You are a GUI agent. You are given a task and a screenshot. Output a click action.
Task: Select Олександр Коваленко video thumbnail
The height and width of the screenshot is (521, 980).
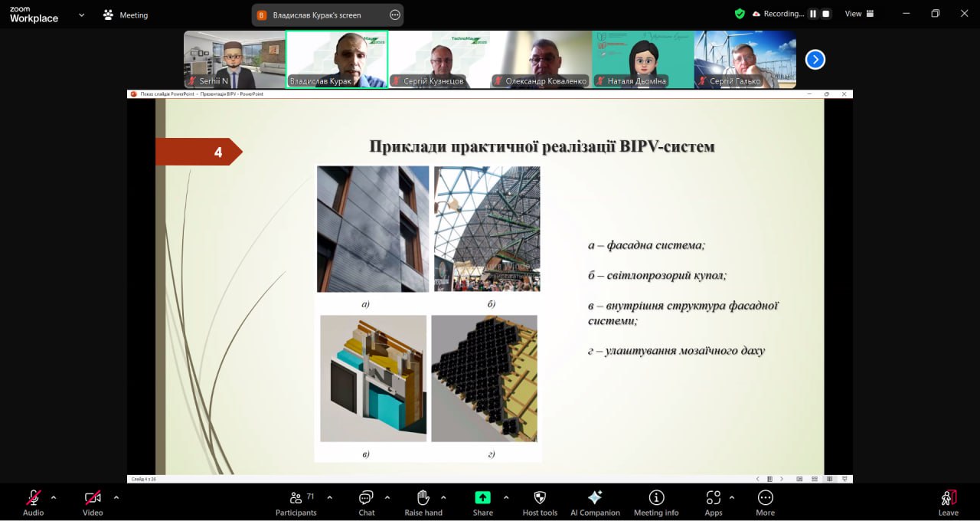541,60
